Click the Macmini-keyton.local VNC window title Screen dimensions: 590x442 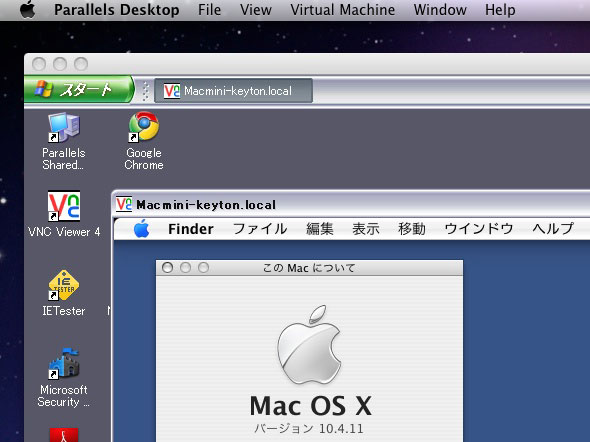click(x=206, y=205)
